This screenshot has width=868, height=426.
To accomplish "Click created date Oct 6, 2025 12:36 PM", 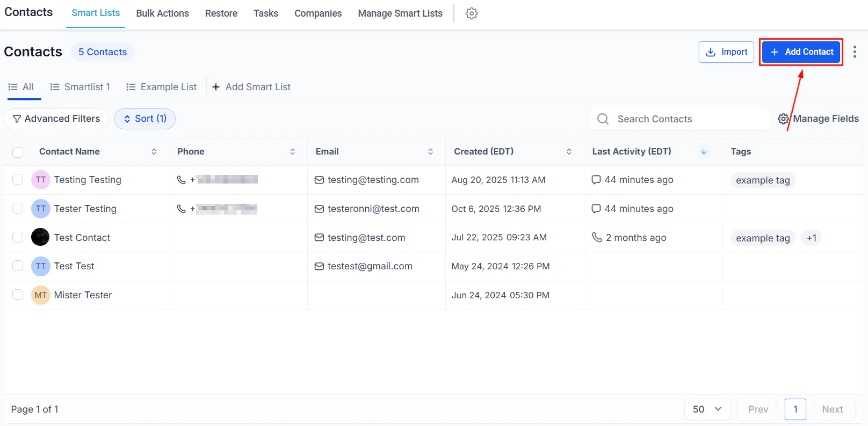I will pyautogui.click(x=496, y=209).
